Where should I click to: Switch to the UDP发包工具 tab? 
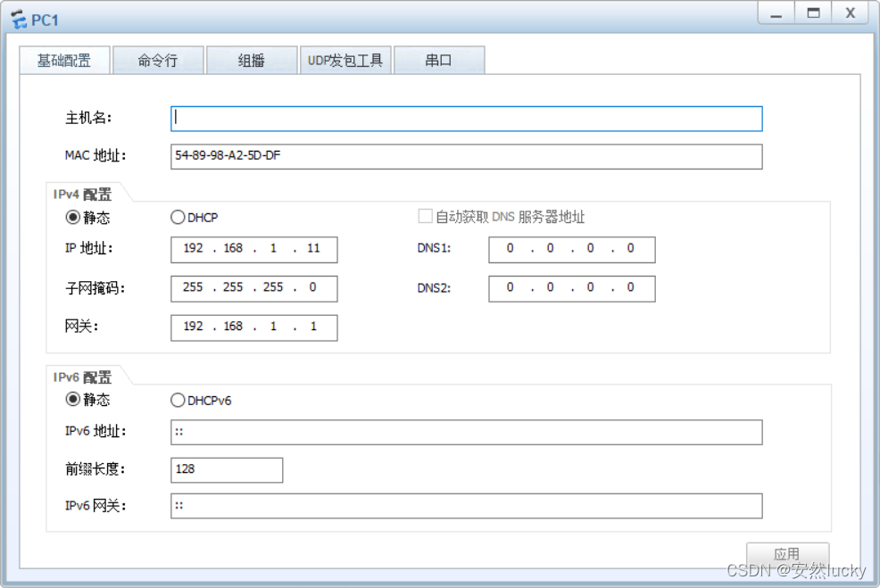[345, 60]
